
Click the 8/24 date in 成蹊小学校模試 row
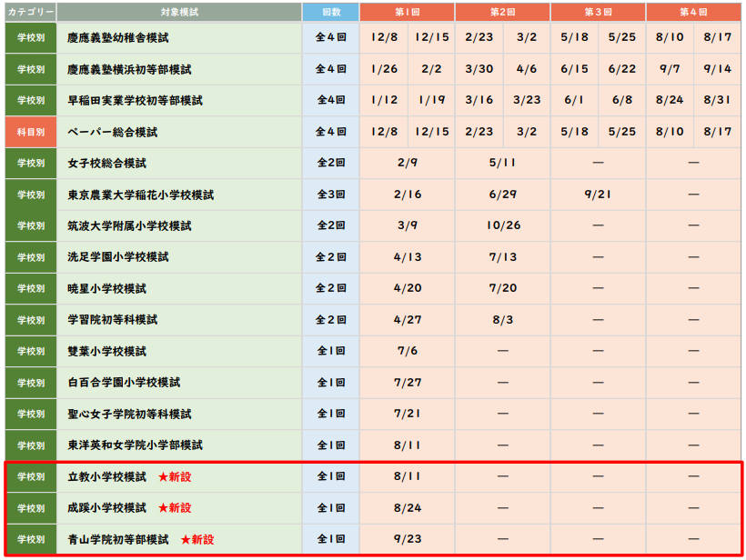coord(408,508)
